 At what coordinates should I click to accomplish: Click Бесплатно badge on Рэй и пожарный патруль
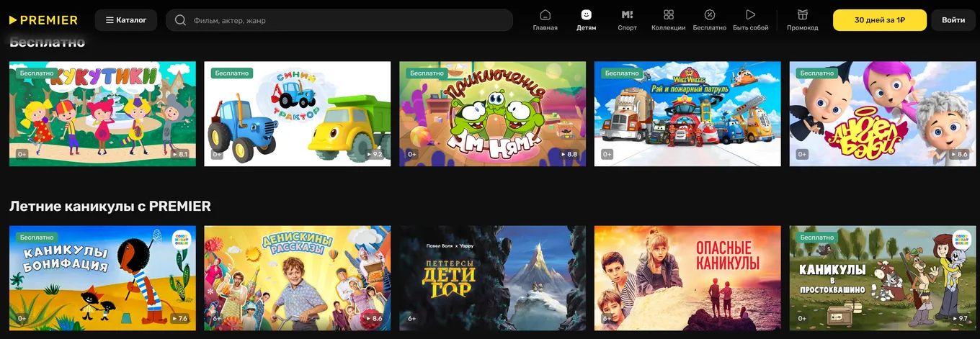(622, 73)
